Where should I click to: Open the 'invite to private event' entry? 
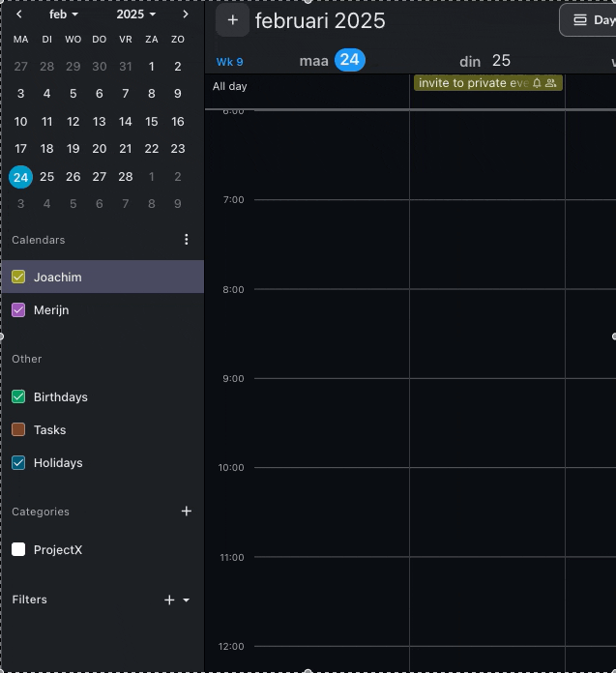(x=473, y=84)
